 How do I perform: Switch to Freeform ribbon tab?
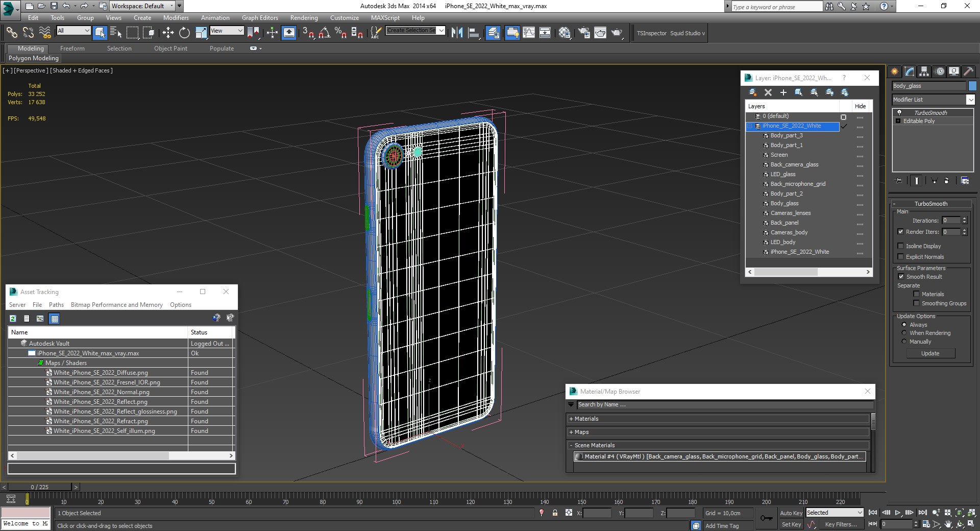pyautogui.click(x=72, y=49)
